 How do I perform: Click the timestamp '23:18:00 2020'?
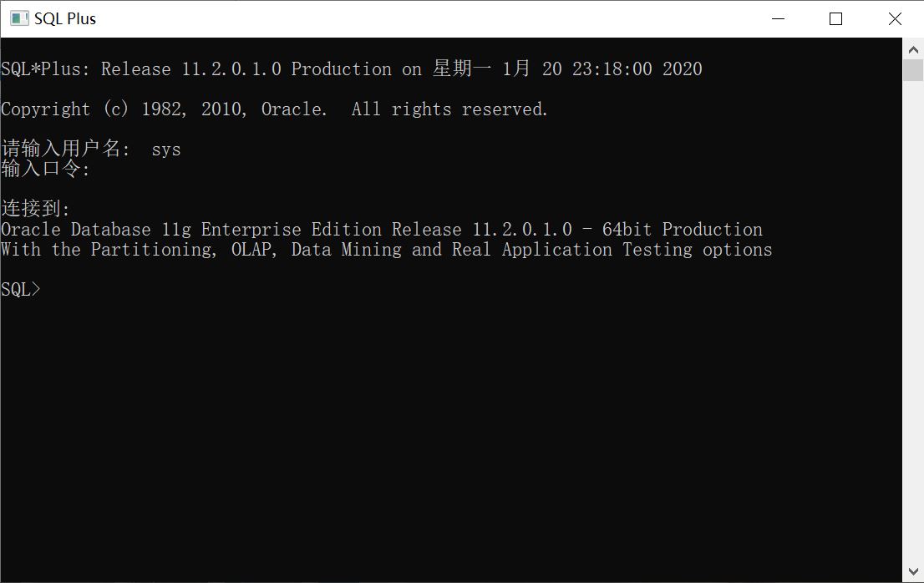637,68
